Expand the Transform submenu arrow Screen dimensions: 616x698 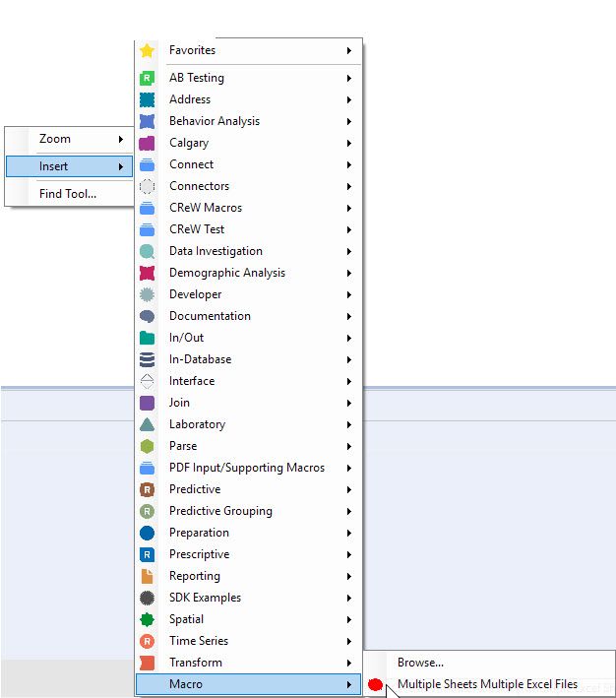[349, 664]
